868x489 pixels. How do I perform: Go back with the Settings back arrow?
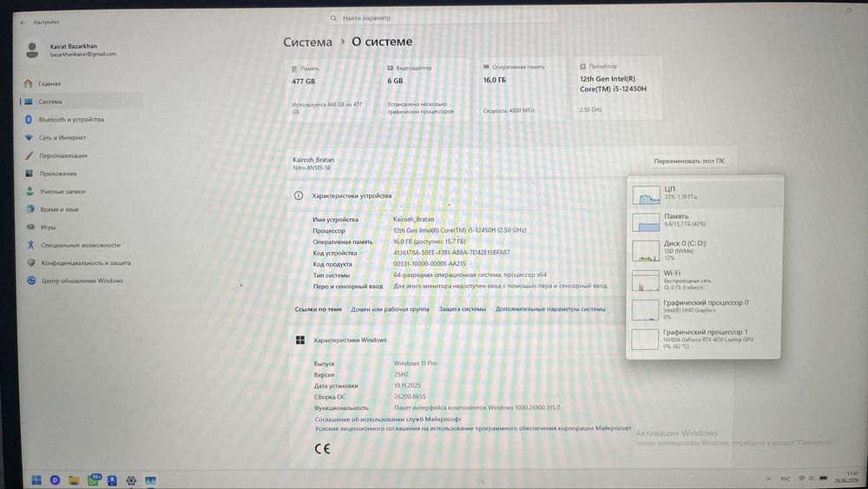pyautogui.click(x=23, y=23)
